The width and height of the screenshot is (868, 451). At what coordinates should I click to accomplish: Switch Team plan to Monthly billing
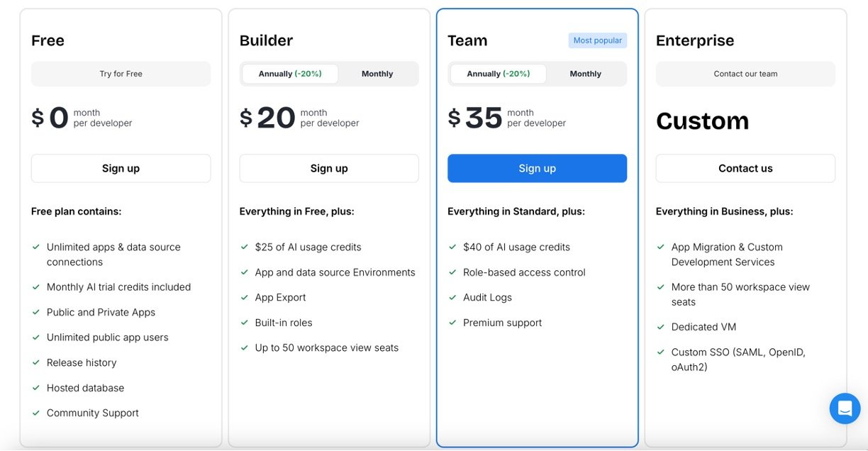click(x=585, y=74)
